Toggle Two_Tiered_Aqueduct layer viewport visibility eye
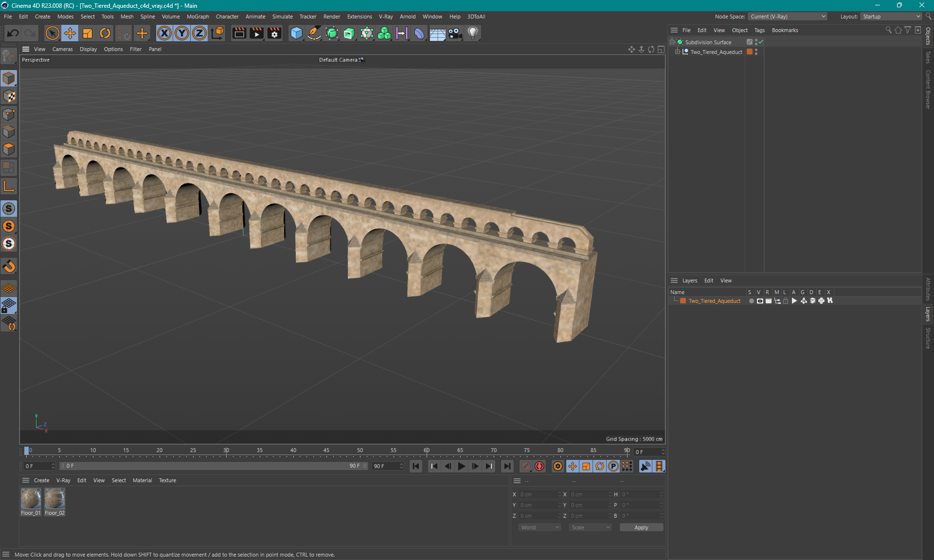Viewport: 934px width, 560px height. [760, 301]
